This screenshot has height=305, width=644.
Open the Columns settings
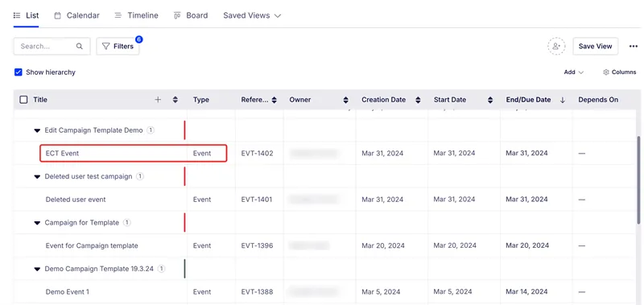(619, 72)
